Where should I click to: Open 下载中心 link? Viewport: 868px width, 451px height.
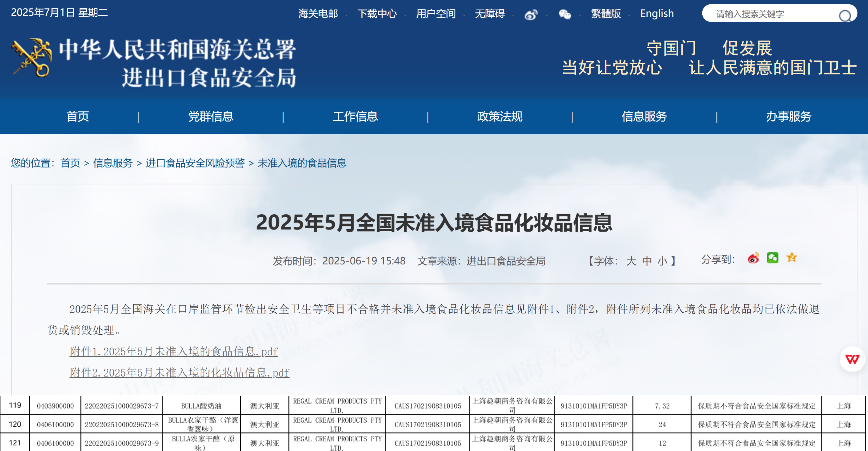click(x=377, y=14)
